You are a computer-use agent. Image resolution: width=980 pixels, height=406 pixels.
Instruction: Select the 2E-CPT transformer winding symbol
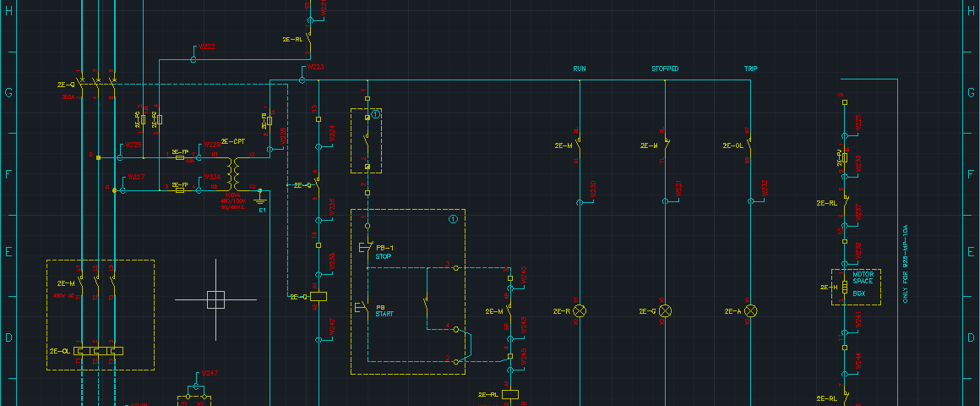(236, 173)
